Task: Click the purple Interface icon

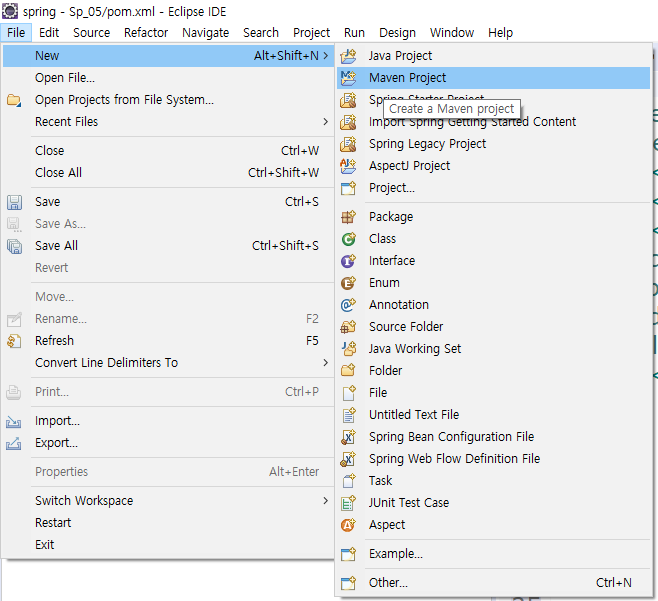Action: click(348, 261)
